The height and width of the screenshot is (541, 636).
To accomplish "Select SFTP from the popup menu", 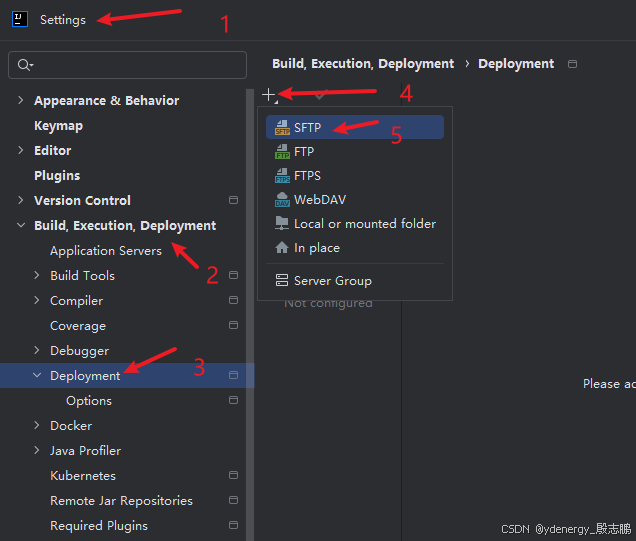I will (308, 128).
